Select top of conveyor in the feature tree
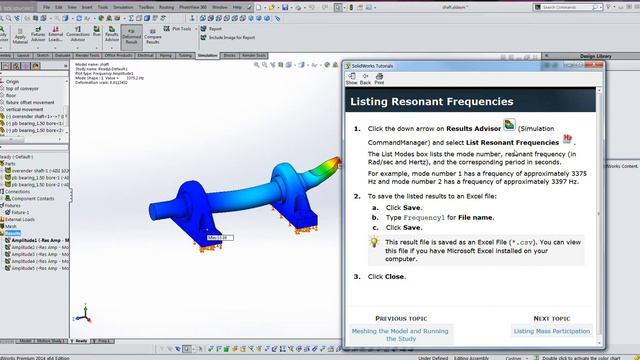 tap(22, 89)
